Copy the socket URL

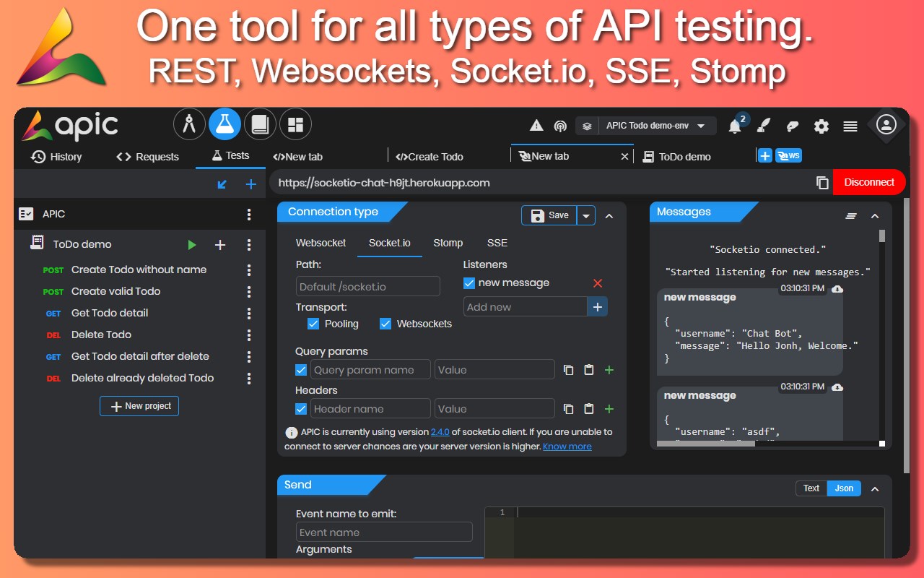pyautogui.click(x=822, y=183)
